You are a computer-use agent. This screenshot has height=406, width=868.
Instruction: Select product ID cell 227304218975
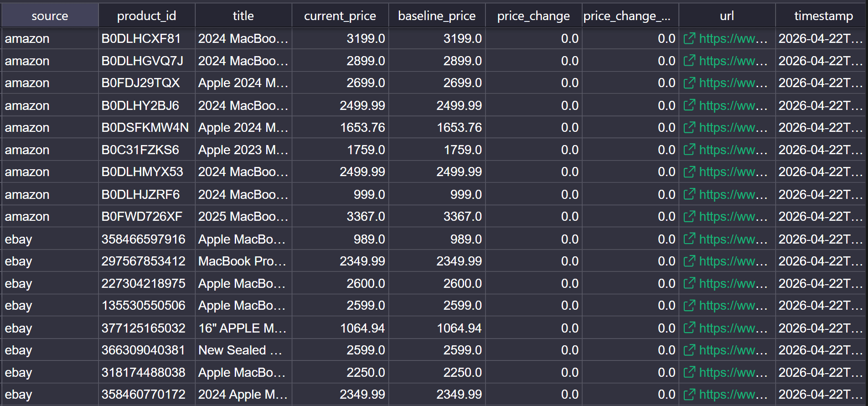point(147,283)
